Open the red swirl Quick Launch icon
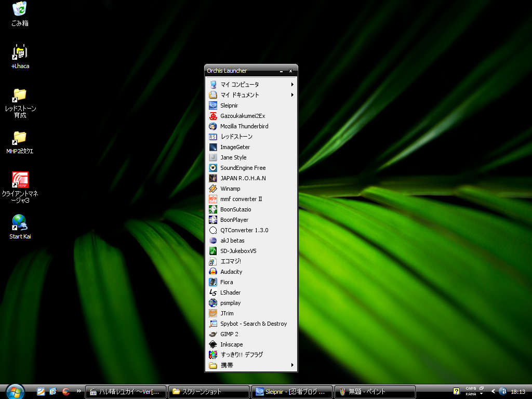Viewport: 532px width, 399px height. [x=66, y=392]
